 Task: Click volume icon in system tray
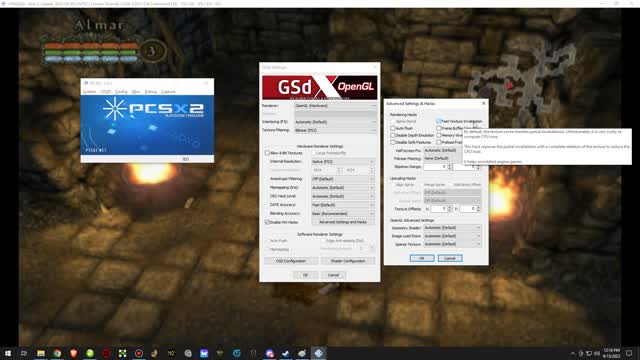tap(597, 353)
